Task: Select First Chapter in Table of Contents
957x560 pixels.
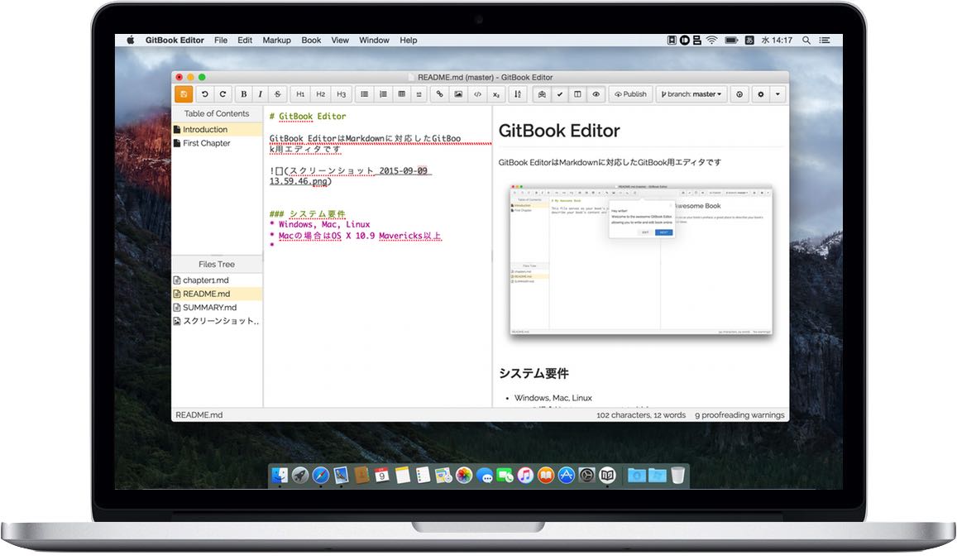Action: pos(218,143)
